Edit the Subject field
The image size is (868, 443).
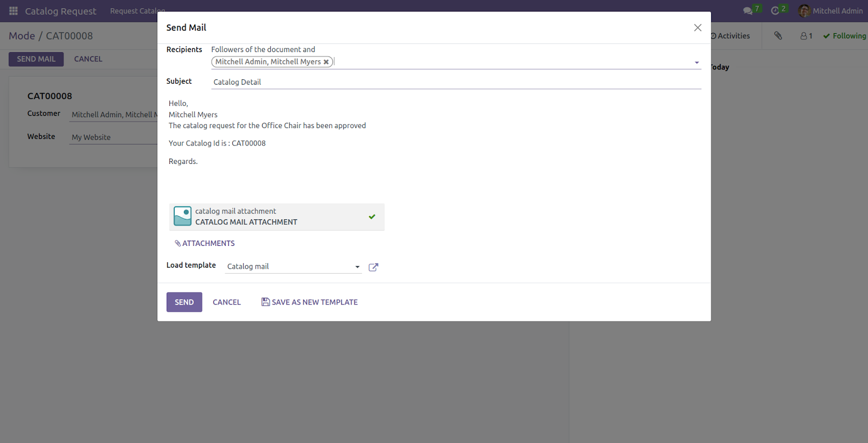456,82
